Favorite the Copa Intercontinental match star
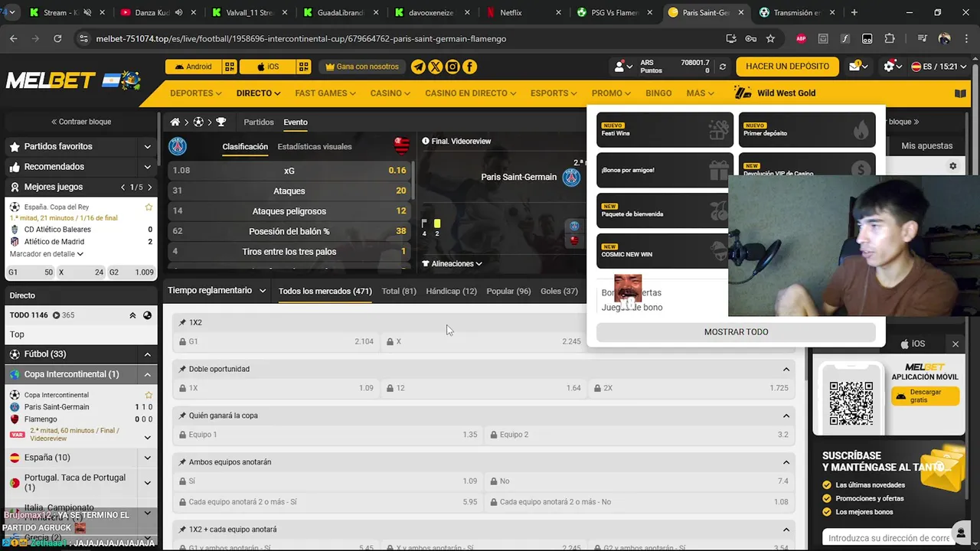Screen dimensions: 980x551 pos(149,395)
